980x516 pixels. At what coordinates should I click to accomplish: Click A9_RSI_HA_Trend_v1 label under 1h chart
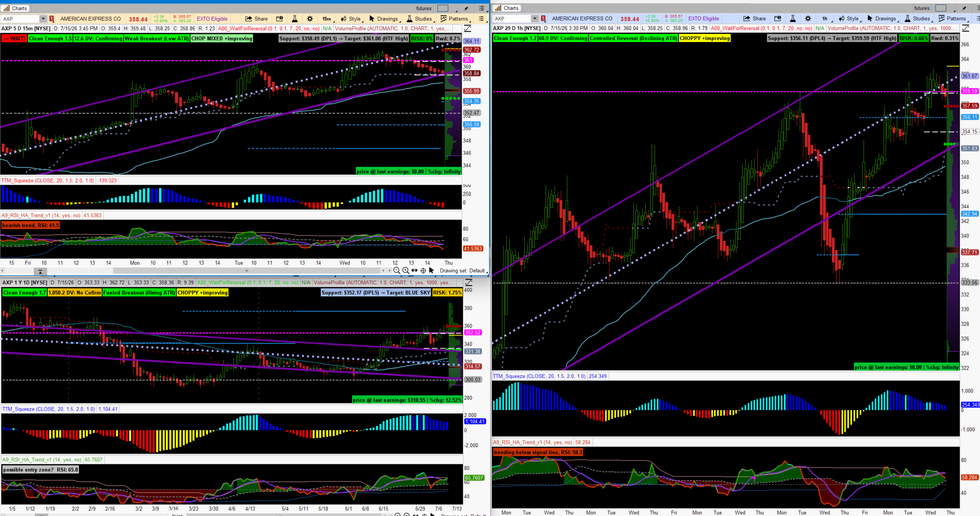(x=532, y=442)
